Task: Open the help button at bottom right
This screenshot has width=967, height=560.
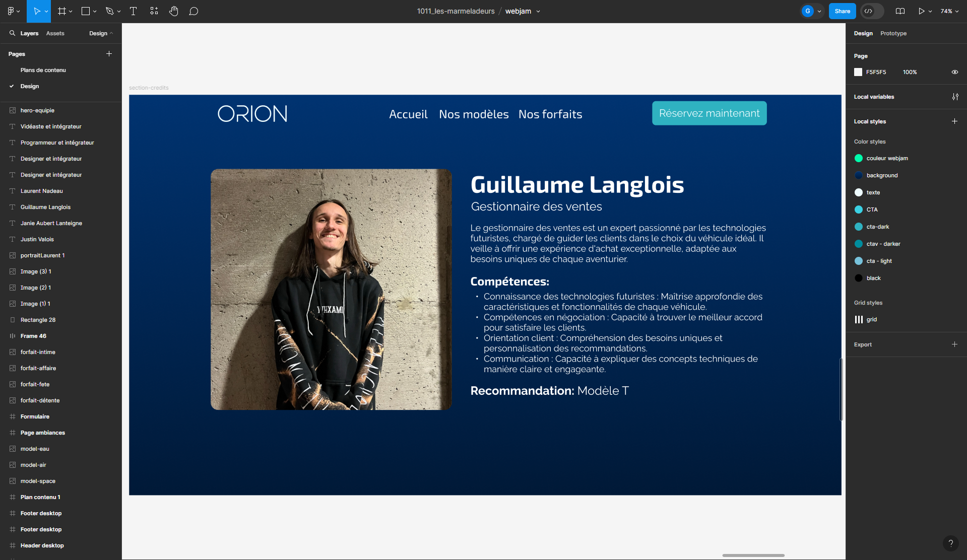Action: (x=951, y=543)
